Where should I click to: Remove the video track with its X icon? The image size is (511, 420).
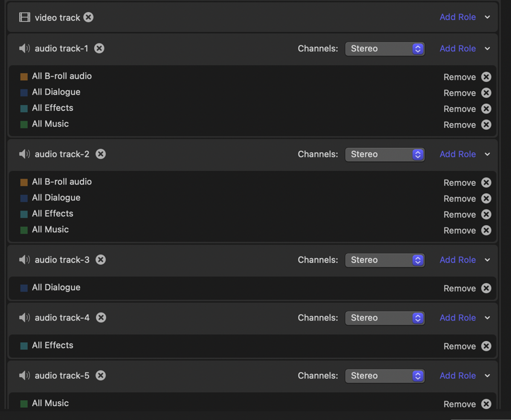pyautogui.click(x=89, y=17)
